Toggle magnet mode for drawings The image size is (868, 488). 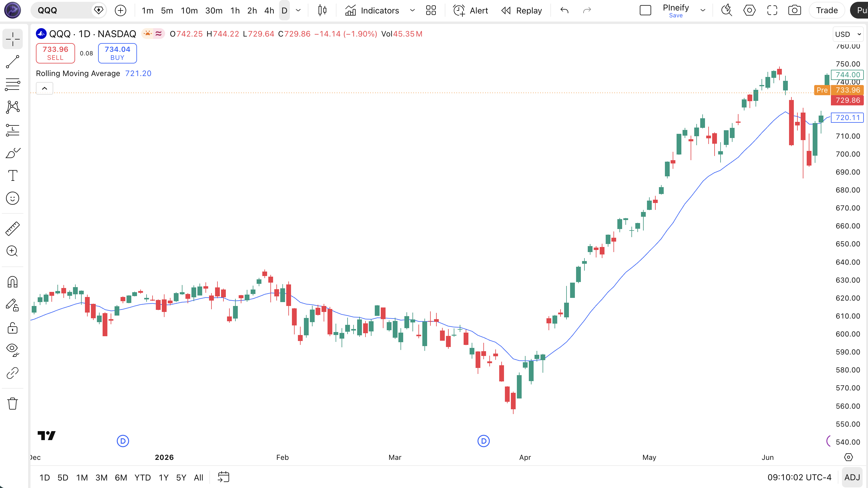(13, 282)
